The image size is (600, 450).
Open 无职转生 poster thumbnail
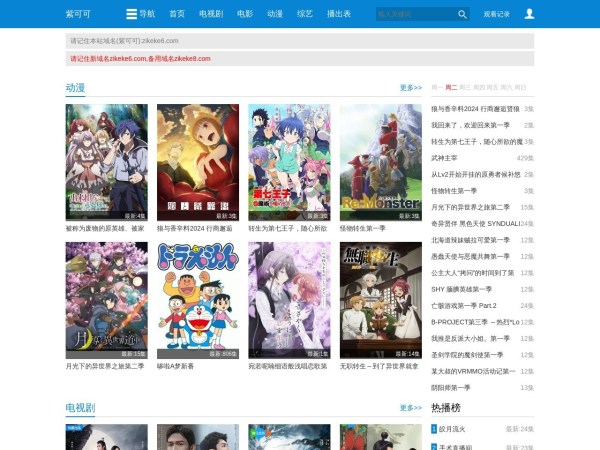pos(381,300)
